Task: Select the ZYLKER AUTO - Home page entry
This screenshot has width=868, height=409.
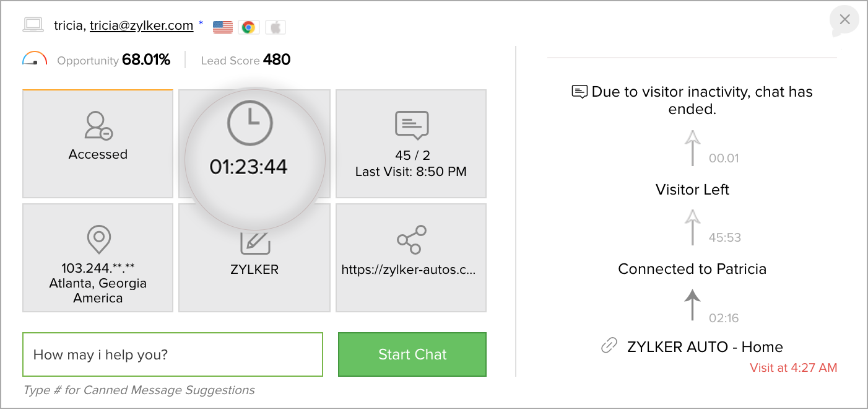Action: [x=705, y=347]
